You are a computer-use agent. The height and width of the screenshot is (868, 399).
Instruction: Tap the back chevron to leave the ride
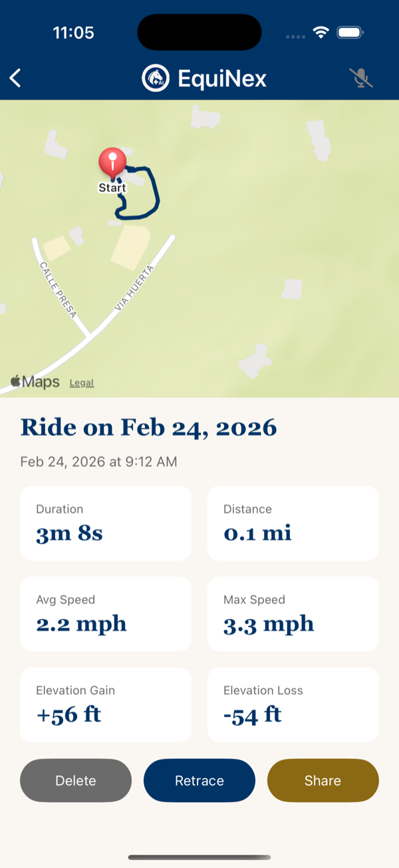[15, 78]
